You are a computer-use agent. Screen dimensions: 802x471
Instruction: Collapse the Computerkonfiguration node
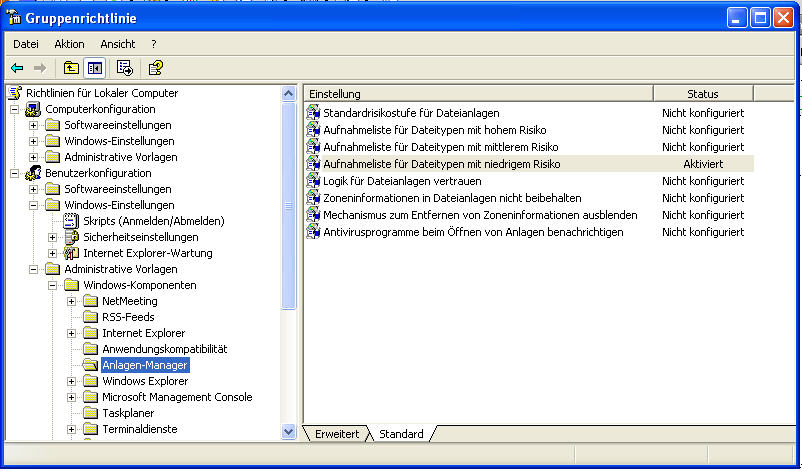click(x=14, y=109)
